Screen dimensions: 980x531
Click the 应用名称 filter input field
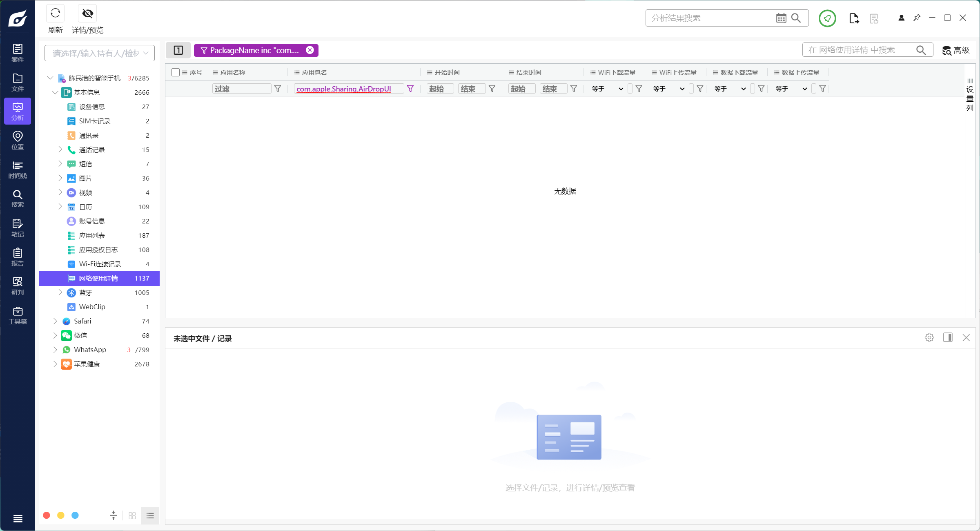click(x=241, y=89)
